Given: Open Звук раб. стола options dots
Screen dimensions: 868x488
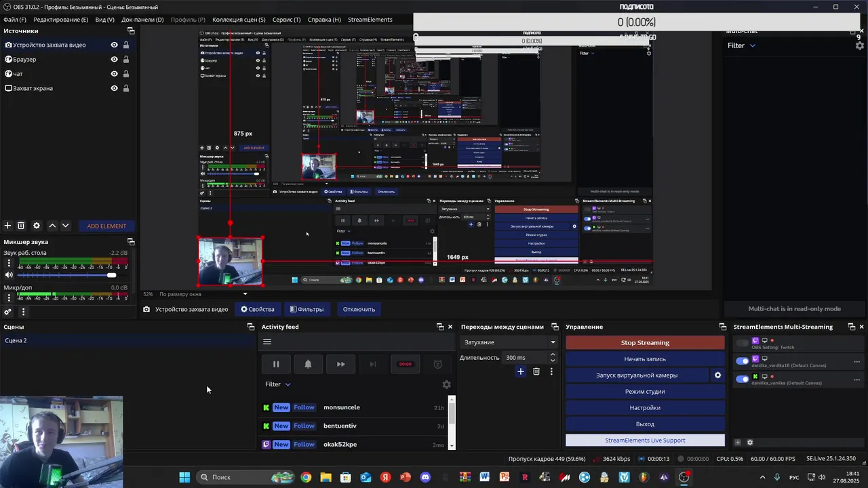Looking at the screenshot, I should 9,263.
